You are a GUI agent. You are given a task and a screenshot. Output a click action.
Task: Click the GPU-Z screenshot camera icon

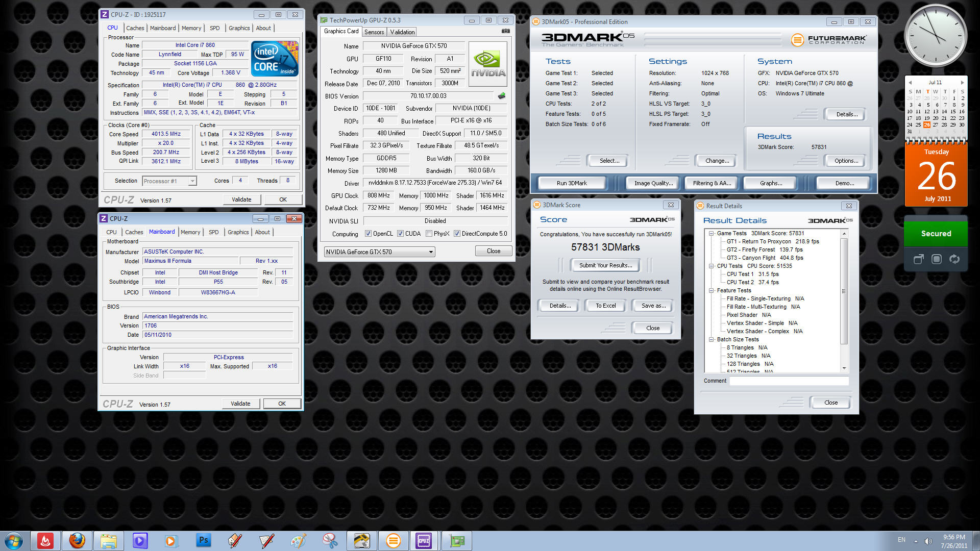tap(505, 31)
